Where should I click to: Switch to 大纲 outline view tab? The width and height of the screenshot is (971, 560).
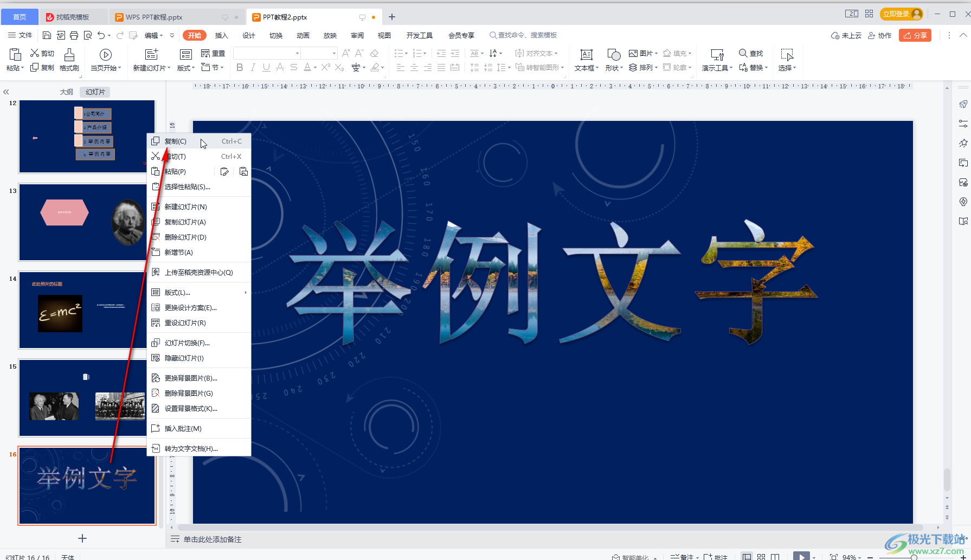[x=67, y=92]
